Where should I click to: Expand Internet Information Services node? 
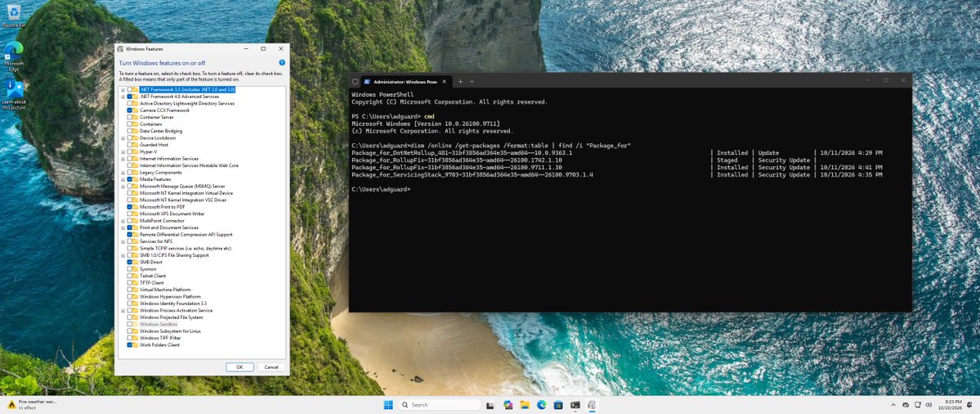[x=123, y=159]
